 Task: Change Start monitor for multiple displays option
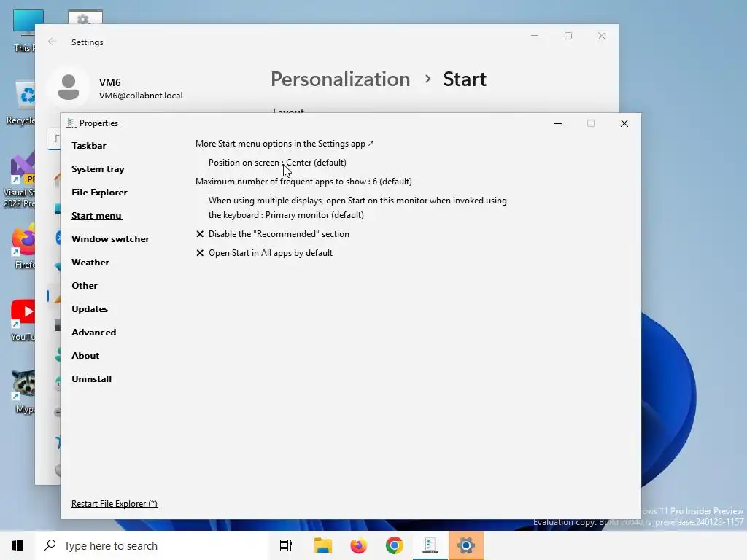coord(357,208)
